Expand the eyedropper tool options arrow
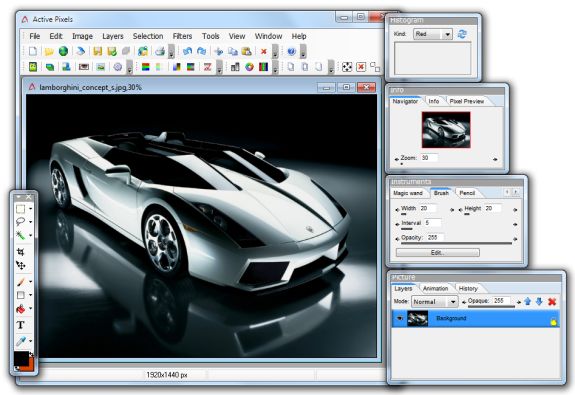 30,341
